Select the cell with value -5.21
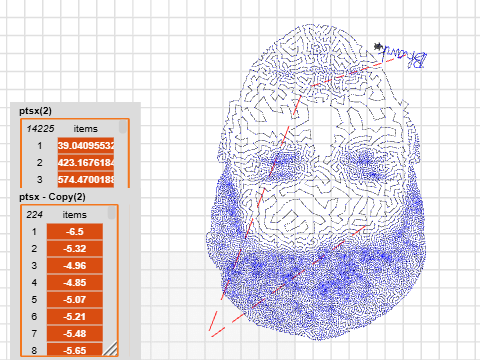Screen dimensions: 480x360 coord(75,317)
